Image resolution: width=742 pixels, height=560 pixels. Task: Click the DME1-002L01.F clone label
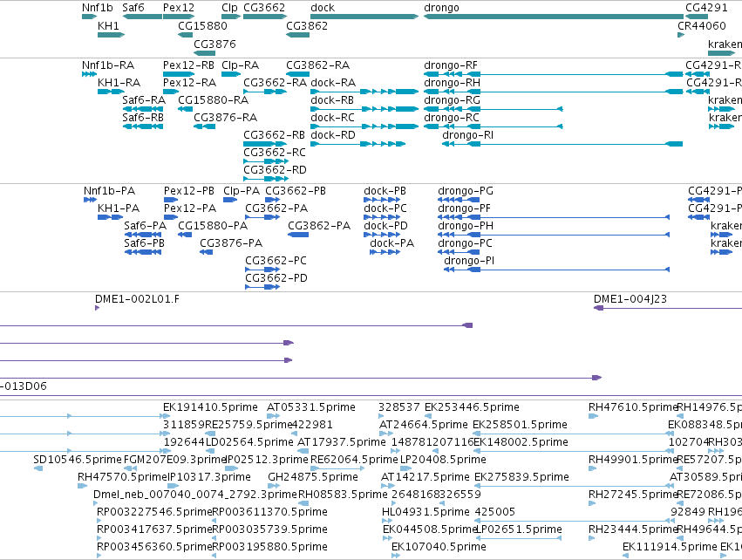pyautogui.click(x=137, y=298)
